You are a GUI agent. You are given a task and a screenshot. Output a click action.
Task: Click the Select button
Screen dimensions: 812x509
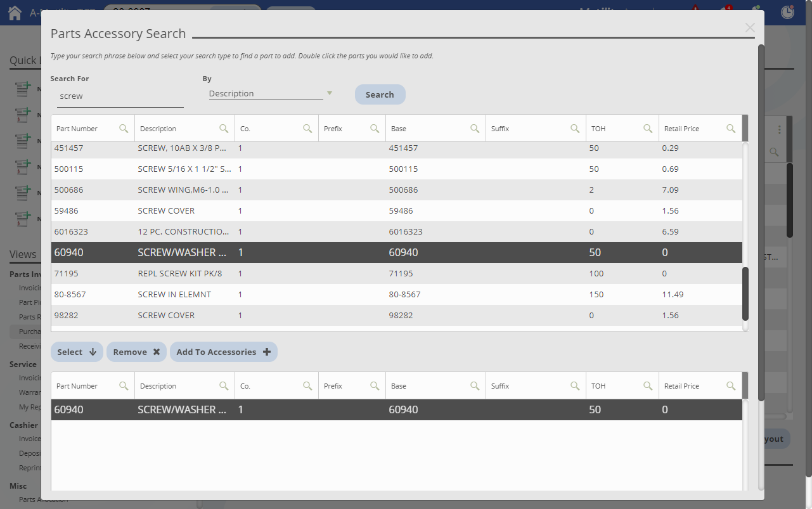pyautogui.click(x=77, y=352)
